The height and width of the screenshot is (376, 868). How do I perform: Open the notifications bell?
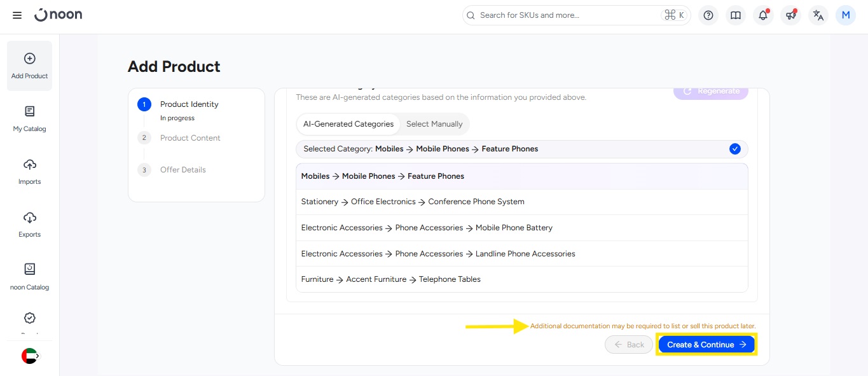763,15
